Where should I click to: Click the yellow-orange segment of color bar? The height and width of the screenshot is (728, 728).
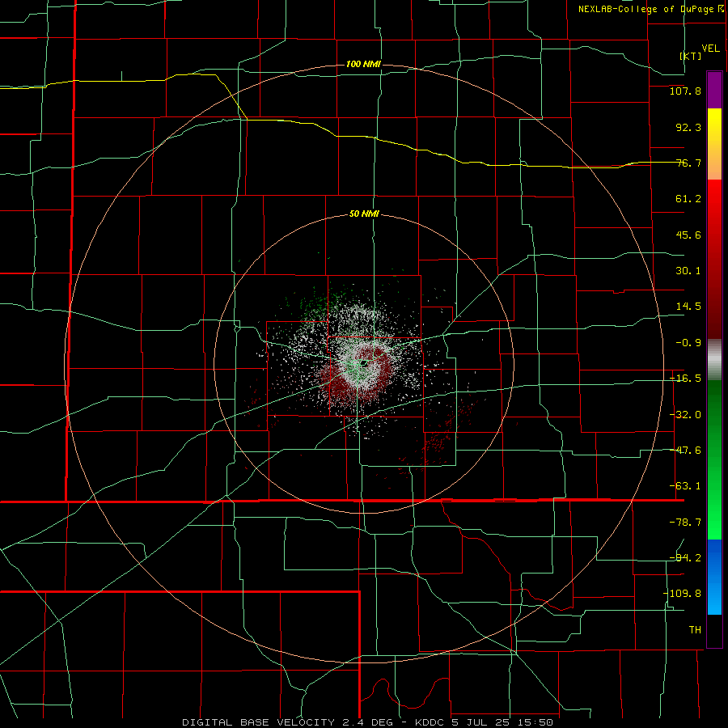coord(714,144)
